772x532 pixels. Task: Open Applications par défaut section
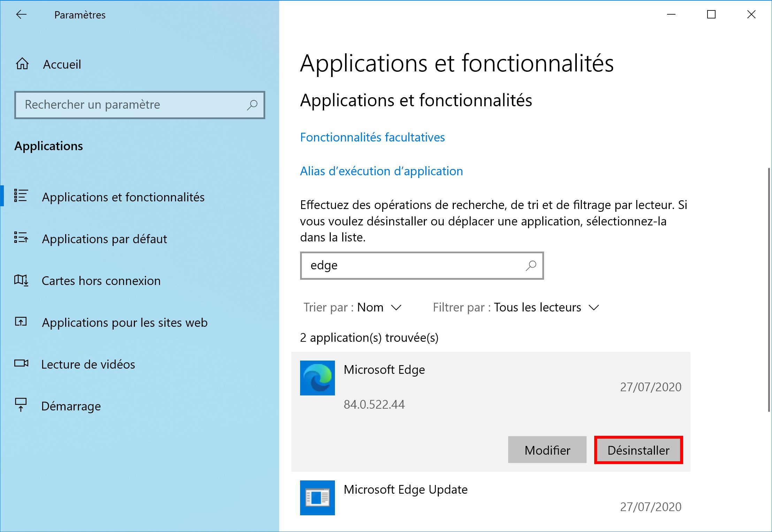pos(104,239)
